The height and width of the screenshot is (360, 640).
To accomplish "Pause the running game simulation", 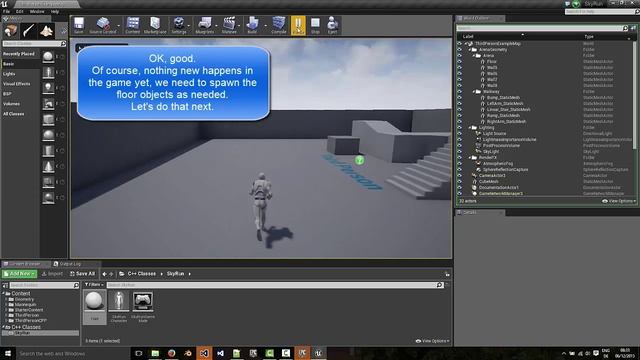I will tap(298, 25).
